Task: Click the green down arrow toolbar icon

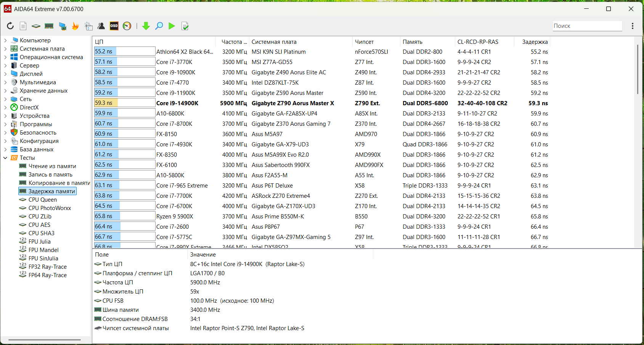Action: pos(146,26)
